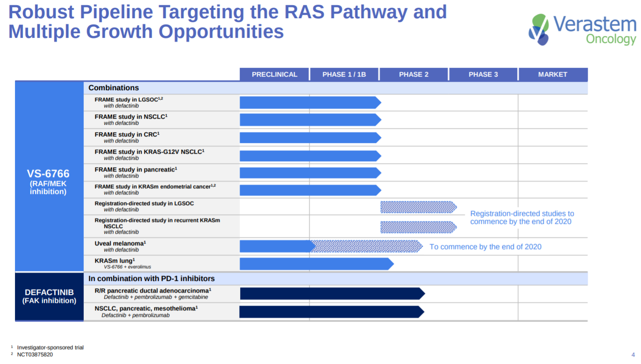Click 'NSCLC, pancreatic, mesothelioma' row label
Viewport: 641px width, 364px height.
pyautogui.click(x=146, y=308)
